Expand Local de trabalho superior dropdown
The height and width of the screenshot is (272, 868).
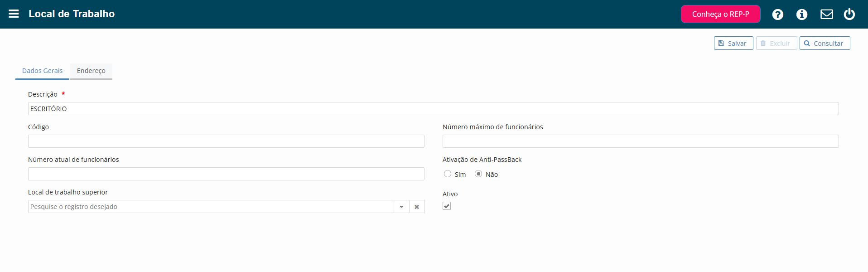pyautogui.click(x=401, y=207)
